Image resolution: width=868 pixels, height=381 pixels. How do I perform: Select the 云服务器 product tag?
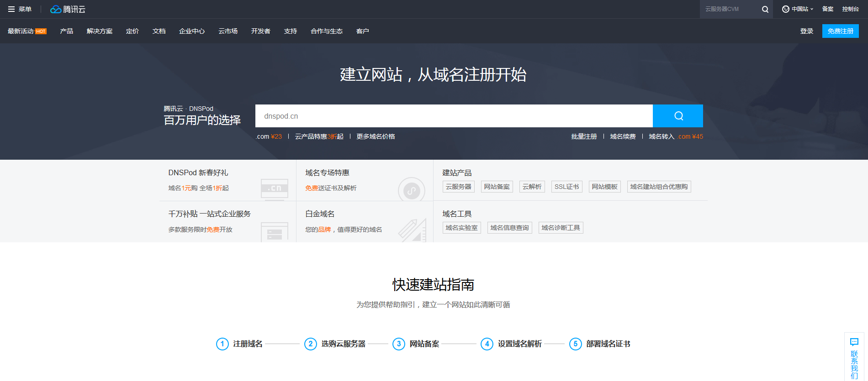pyautogui.click(x=458, y=187)
